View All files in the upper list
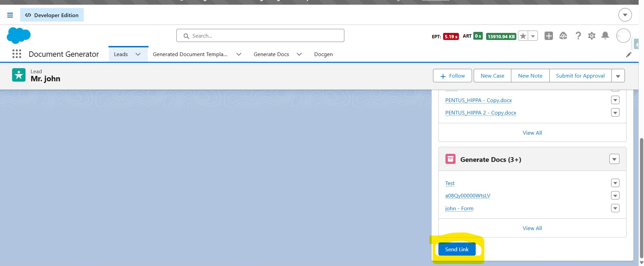The width and height of the screenshot is (644, 266). tap(532, 133)
